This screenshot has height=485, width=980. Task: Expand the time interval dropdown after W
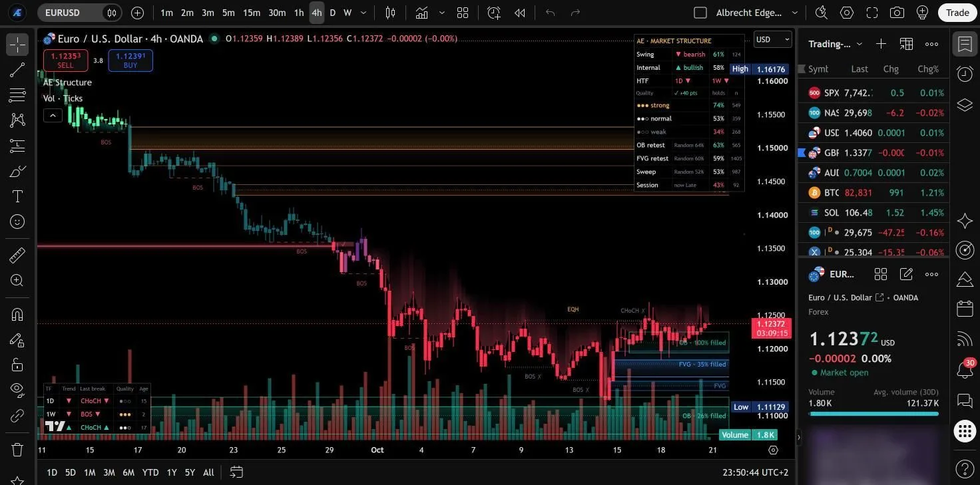pos(364,13)
